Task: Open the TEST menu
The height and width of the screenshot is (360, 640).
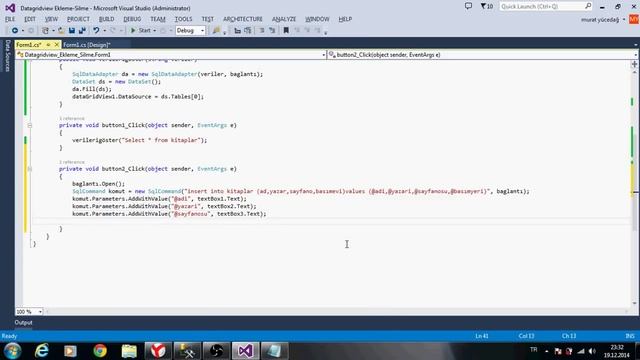Action: pyautogui.click(x=207, y=19)
